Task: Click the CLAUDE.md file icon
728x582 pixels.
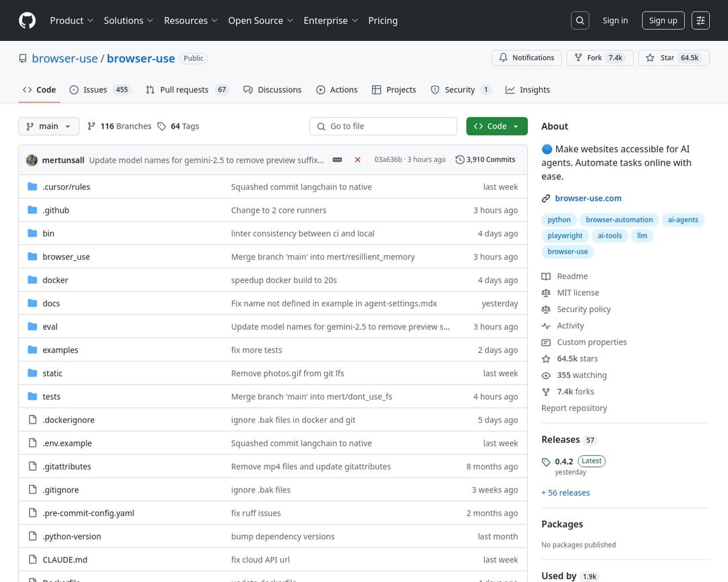Action: point(32,559)
